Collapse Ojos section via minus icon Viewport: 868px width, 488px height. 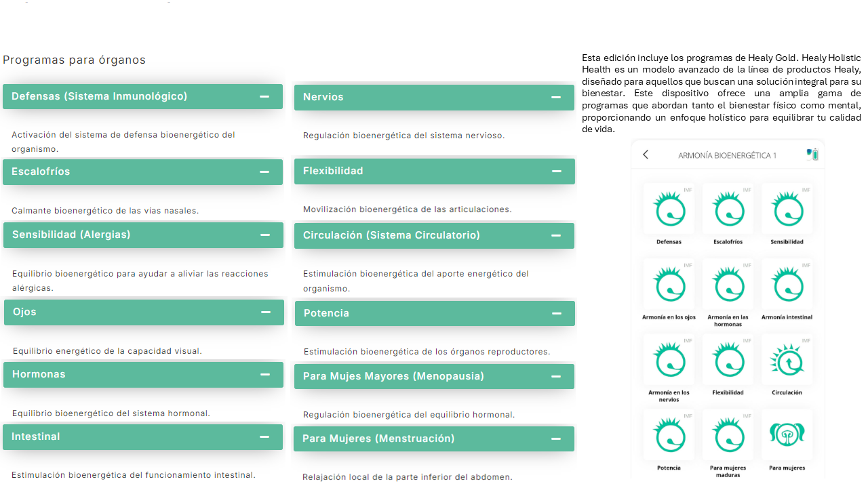tap(266, 312)
